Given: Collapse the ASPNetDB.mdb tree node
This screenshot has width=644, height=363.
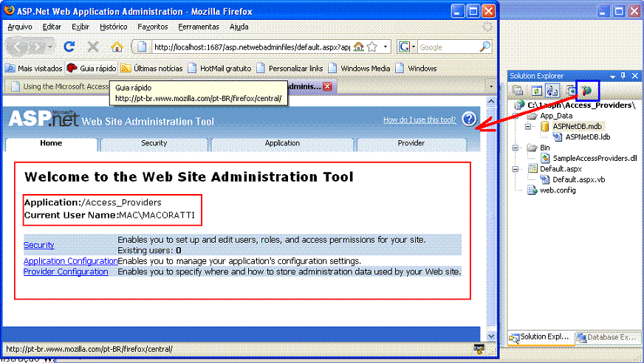Looking at the screenshot, I should (x=528, y=127).
